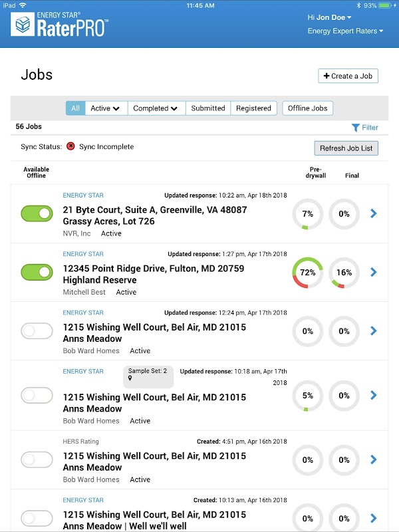Open the Hi Jon Doe user dropdown
This screenshot has height=532, width=399.
[329, 17]
